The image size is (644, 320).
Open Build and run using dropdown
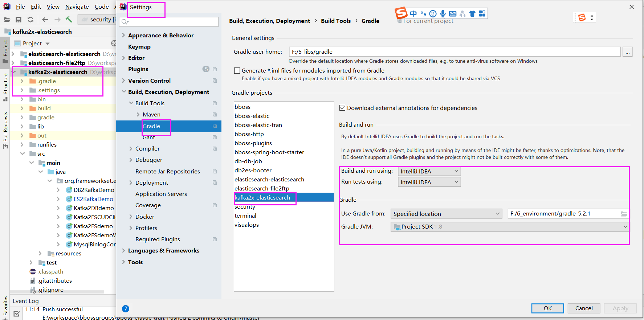coord(429,171)
